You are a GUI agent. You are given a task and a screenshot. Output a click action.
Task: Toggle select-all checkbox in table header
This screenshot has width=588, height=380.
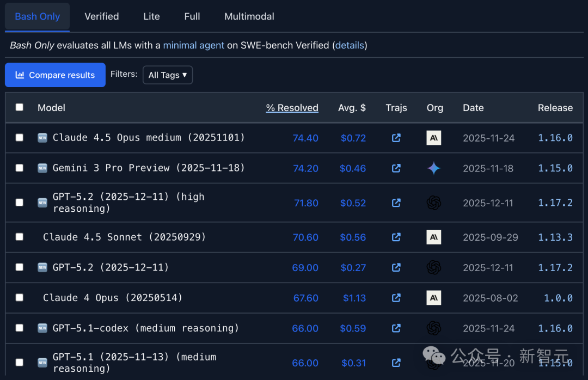pos(20,107)
